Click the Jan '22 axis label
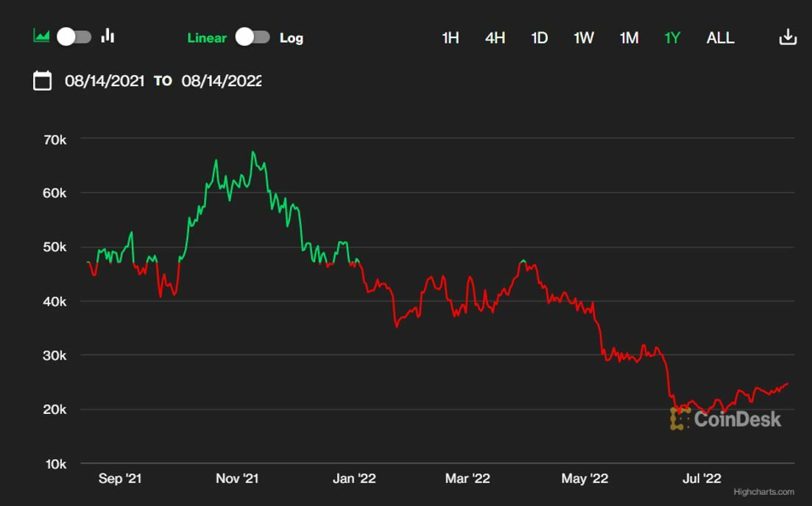Screen dimensions: 812x506 [x=354, y=479]
